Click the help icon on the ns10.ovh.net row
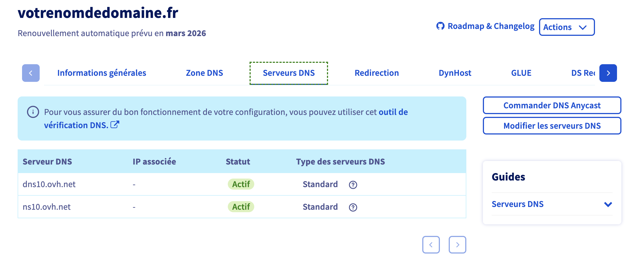644x264 pixels. click(x=353, y=207)
